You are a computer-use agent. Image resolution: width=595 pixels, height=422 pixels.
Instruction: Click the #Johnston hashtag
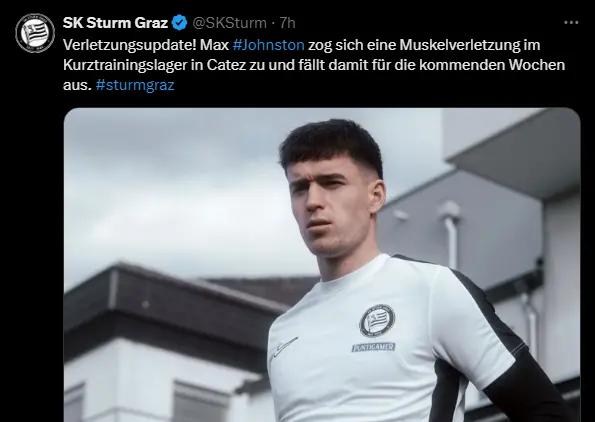coord(268,45)
